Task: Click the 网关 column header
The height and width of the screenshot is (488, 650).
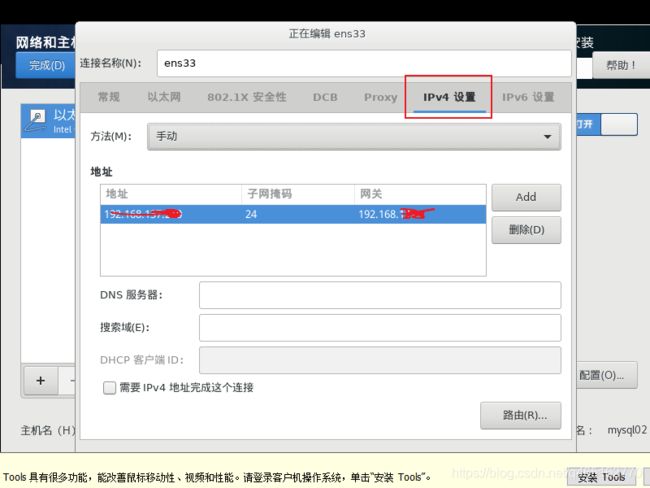Action: [x=420, y=194]
